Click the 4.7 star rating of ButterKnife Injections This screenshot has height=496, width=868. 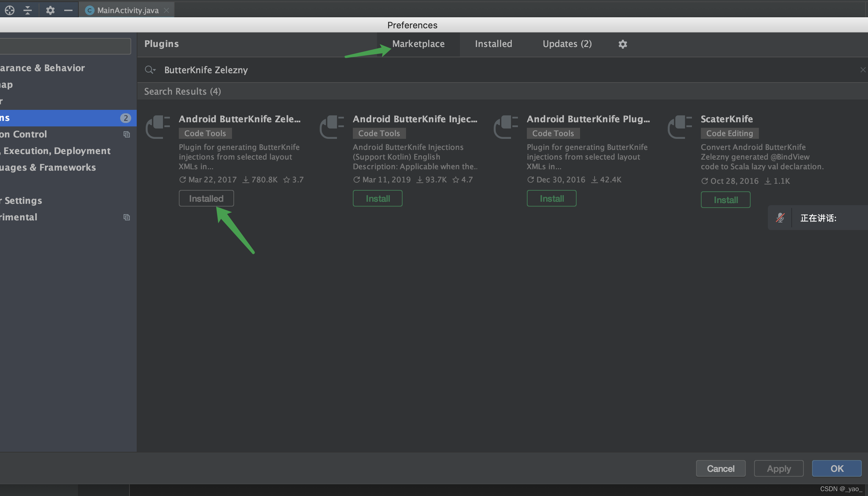463,180
